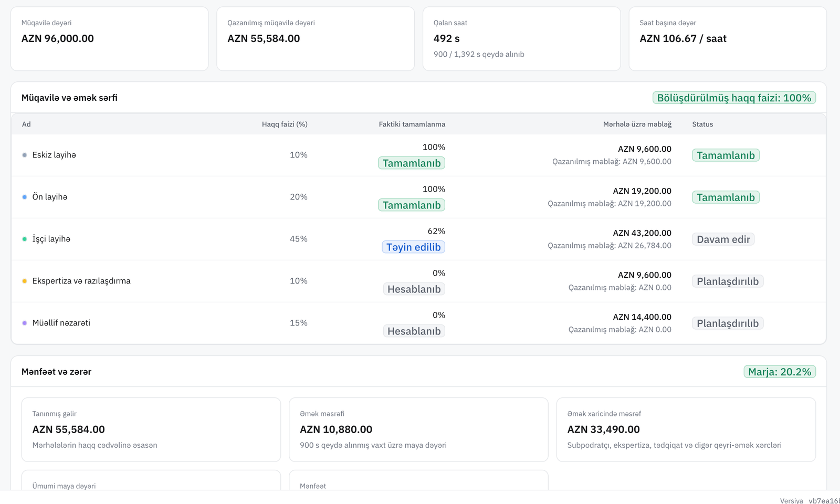Select the Əmək xaricində məsrəf card
The image size is (840, 504).
click(x=686, y=429)
